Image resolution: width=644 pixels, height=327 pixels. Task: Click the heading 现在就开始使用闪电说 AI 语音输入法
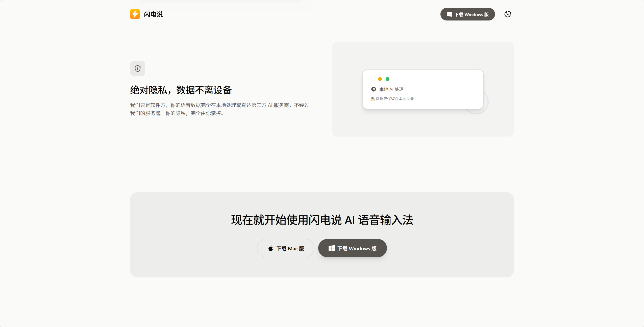(x=322, y=220)
